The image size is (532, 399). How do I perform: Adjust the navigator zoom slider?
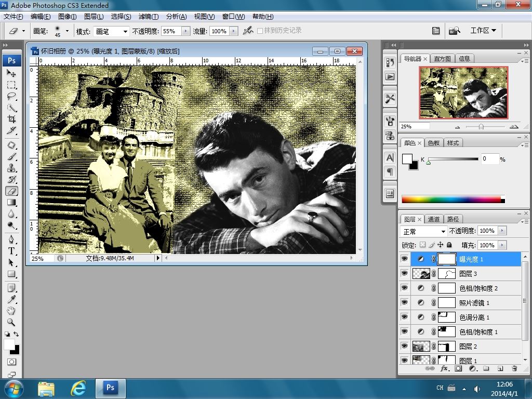pos(481,127)
